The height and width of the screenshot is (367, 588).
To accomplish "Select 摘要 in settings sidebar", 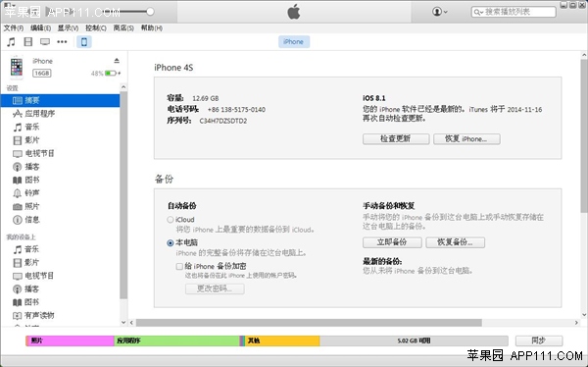I will pos(60,100).
